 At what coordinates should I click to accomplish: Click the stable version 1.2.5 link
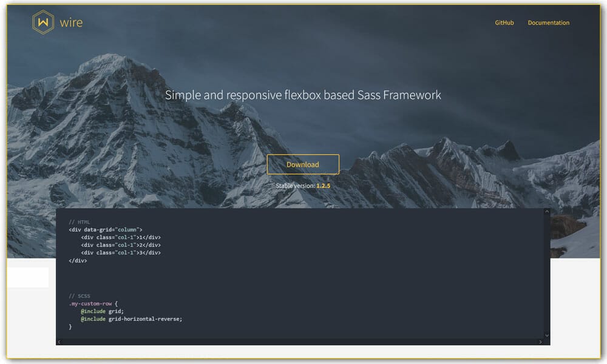pos(323,186)
